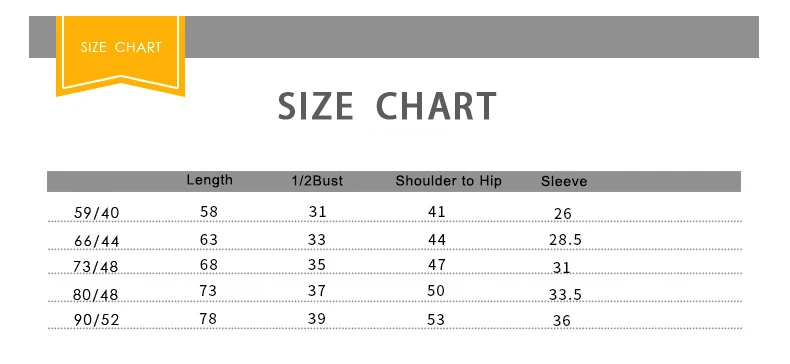This screenshot has height=364, width=790.
Task: Select the 1/2Bust value 31
Action: (317, 212)
